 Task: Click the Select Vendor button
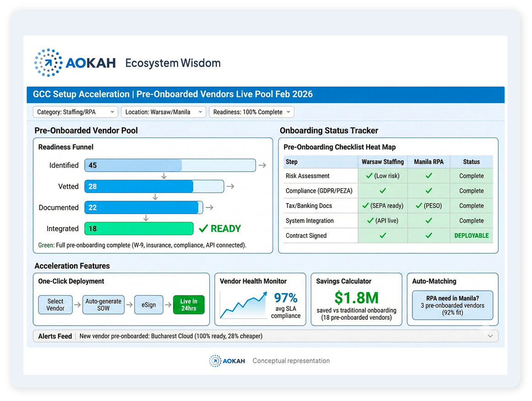tap(55, 305)
